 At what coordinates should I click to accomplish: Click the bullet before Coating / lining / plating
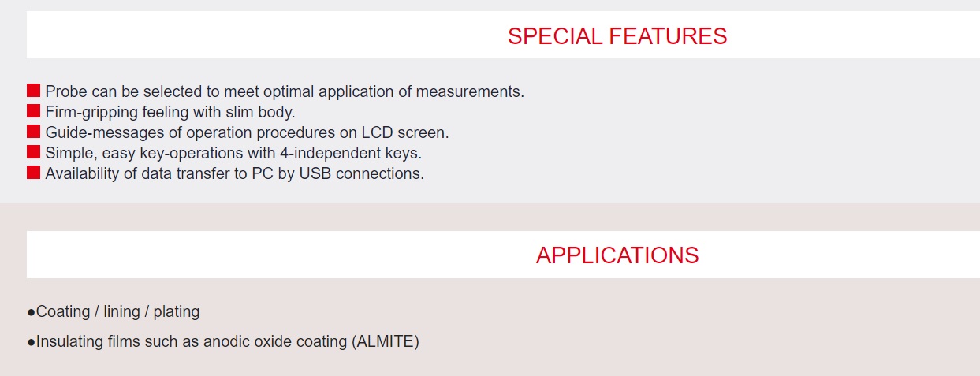(32, 312)
